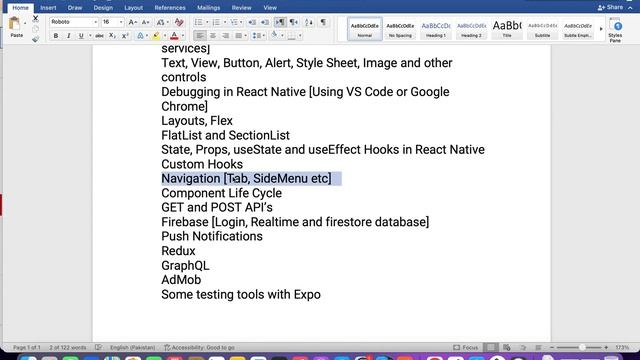Apply the Subtitle style

pos(542,29)
